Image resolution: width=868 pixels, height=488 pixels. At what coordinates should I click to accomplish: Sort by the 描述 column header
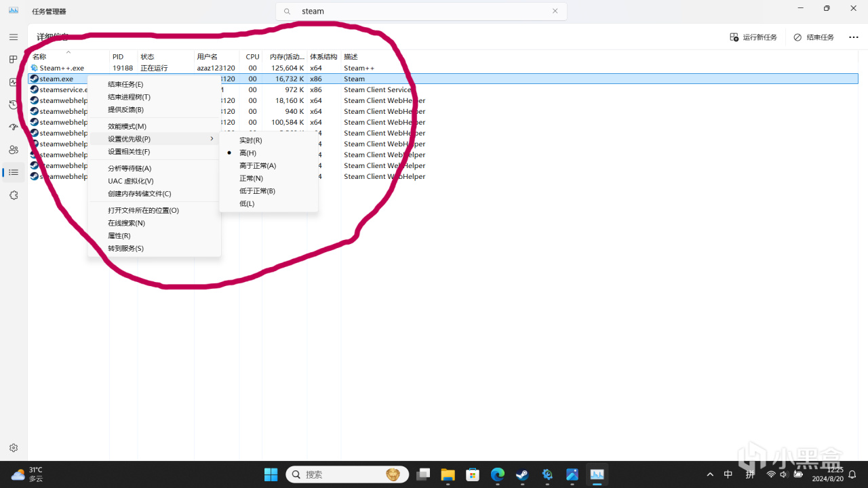point(351,57)
